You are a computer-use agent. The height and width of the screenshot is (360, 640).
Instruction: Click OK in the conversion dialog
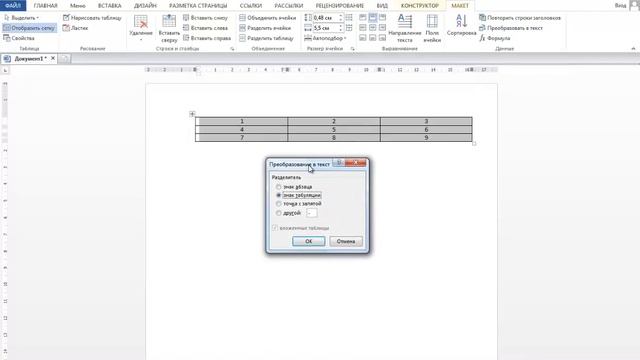pyautogui.click(x=309, y=241)
